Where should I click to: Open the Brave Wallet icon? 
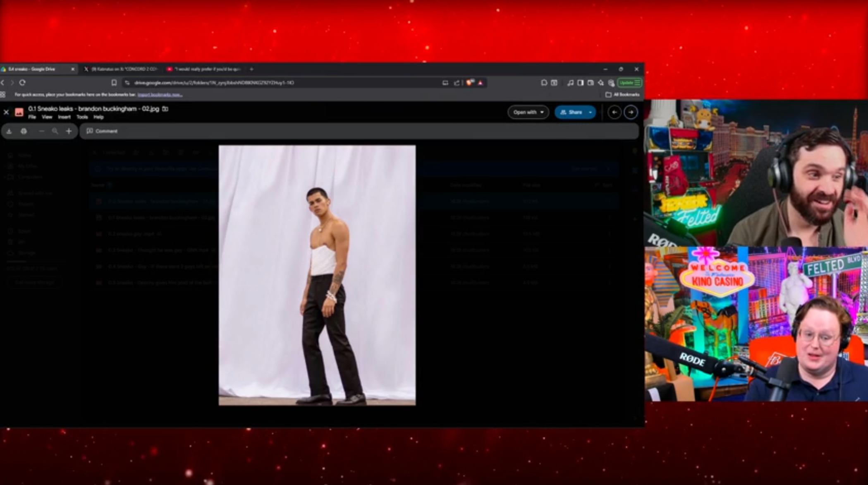(x=591, y=83)
